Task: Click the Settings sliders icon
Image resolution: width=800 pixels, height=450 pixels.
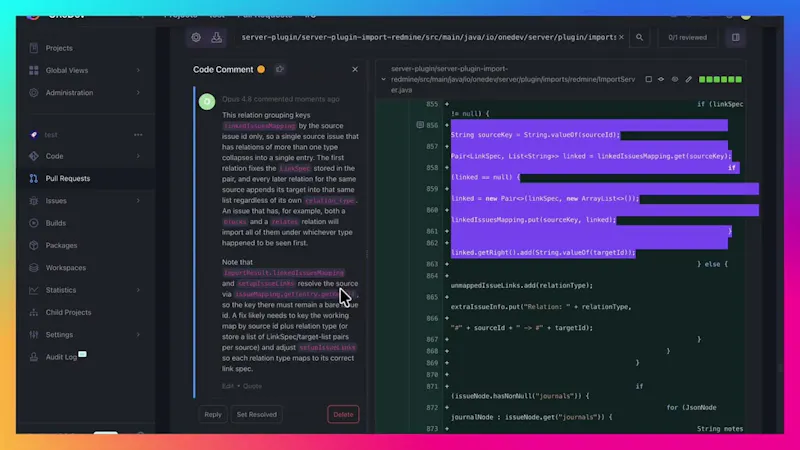Action: pyautogui.click(x=34, y=335)
